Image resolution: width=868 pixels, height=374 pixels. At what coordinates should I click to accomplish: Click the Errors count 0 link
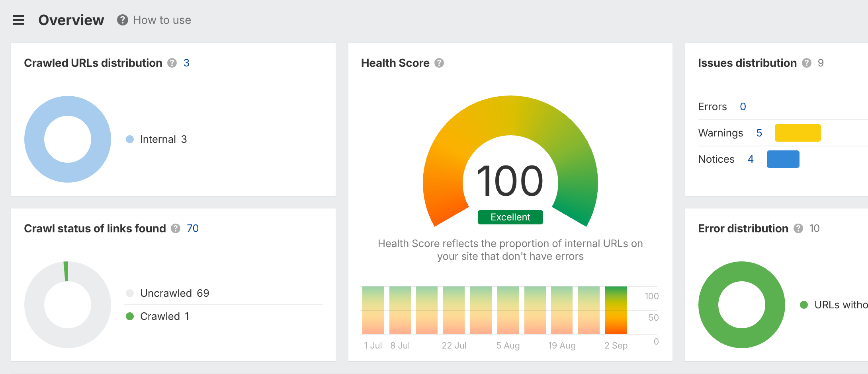click(x=742, y=106)
